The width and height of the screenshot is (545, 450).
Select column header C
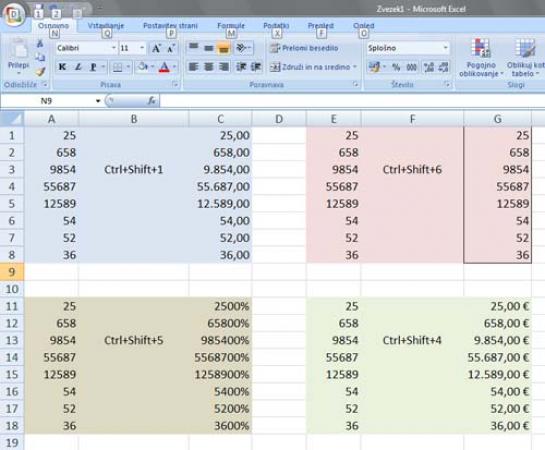pyautogui.click(x=220, y=119)
